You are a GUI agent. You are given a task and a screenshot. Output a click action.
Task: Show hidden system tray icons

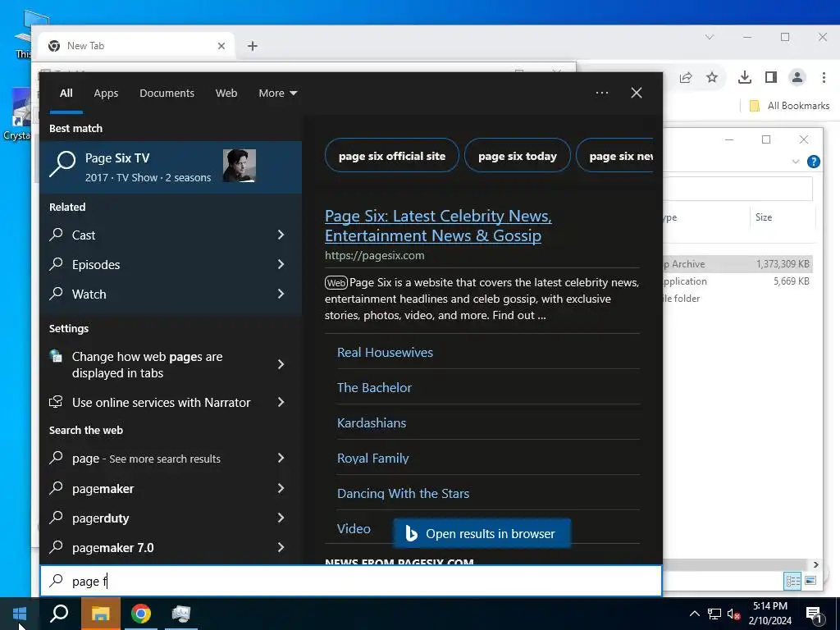point(694,614)
